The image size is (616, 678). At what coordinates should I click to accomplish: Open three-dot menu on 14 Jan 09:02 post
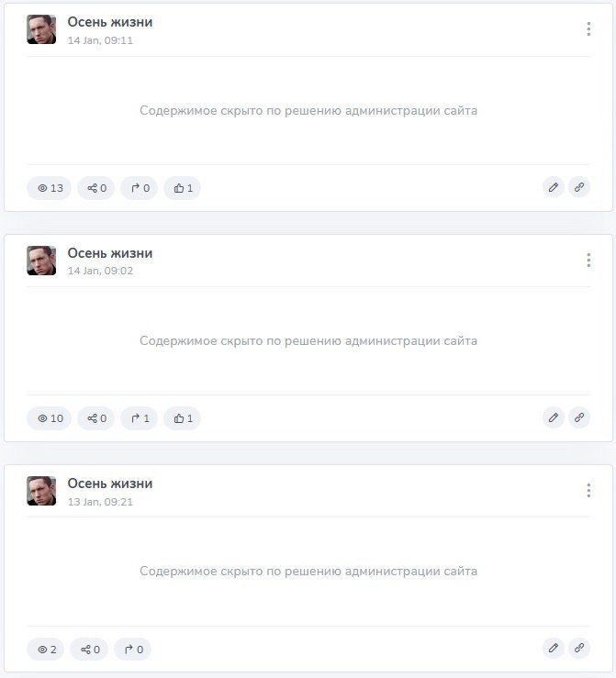(588, 260)
